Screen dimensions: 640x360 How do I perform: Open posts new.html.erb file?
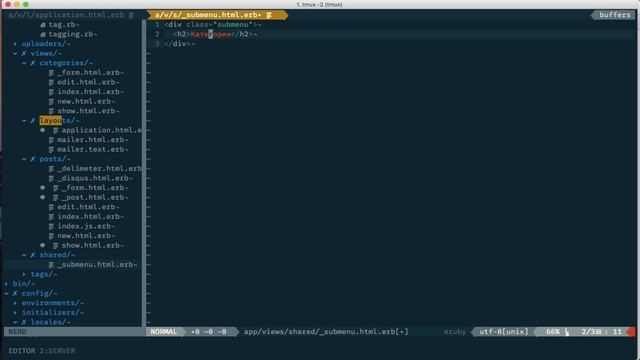[86, 236]
